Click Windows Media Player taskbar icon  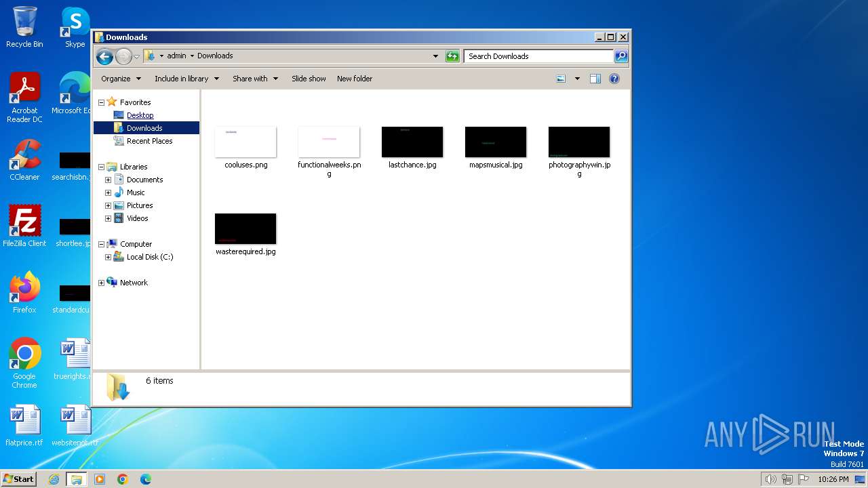[x=100, y=479]
